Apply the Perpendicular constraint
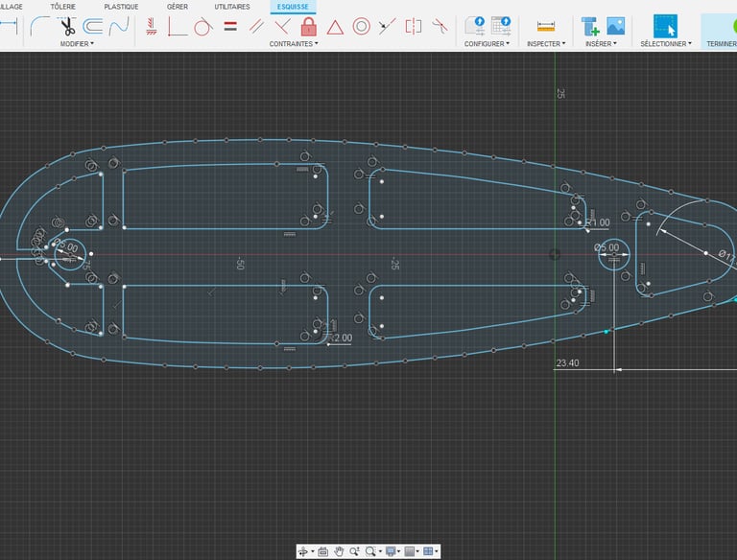 (x=282, y=26)
